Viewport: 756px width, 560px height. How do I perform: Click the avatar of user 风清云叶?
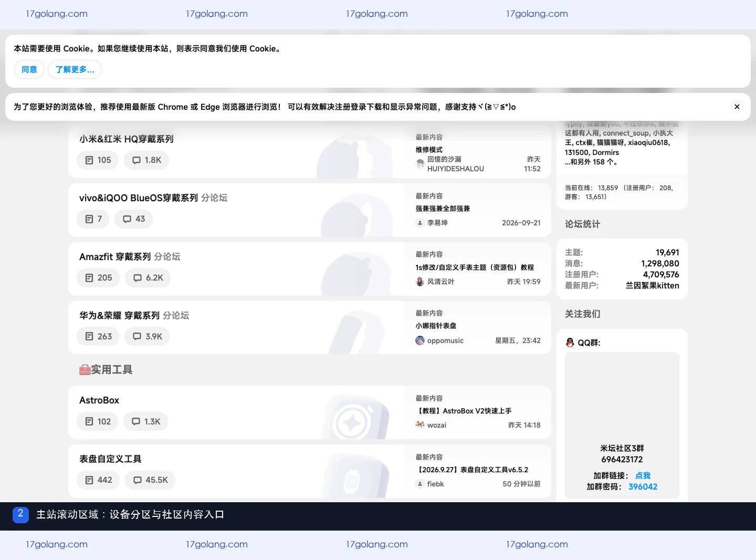[420, 282]
